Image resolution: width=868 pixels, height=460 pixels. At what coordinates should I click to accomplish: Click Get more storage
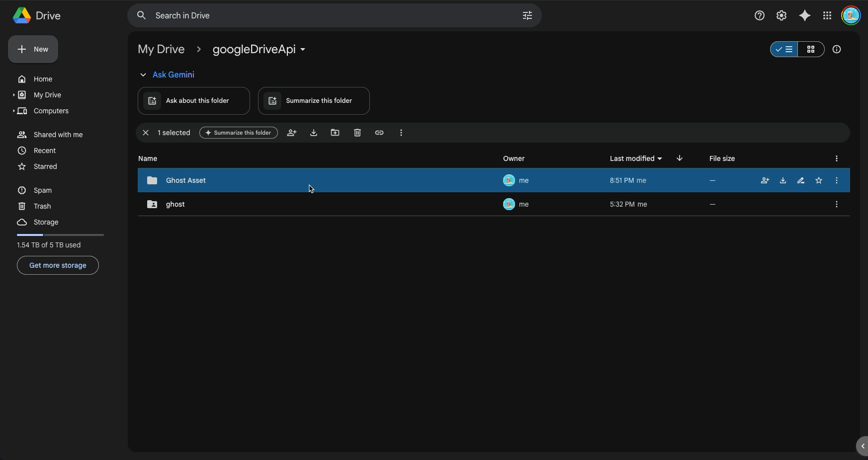tap(58, 265)
